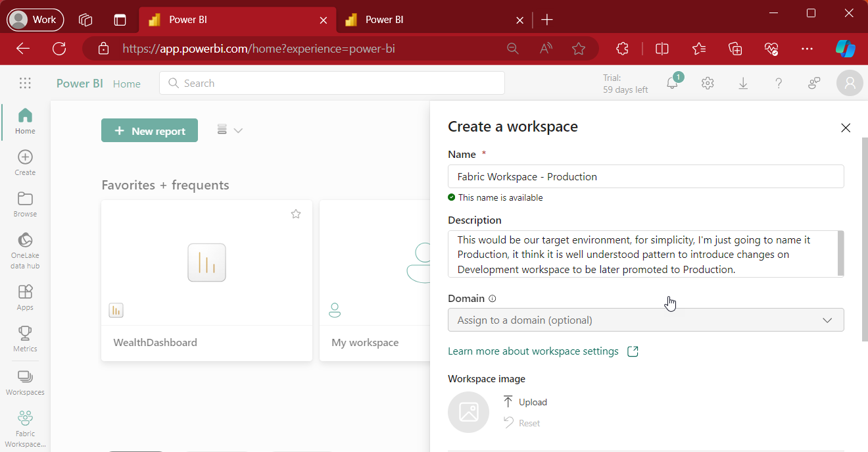Click the New report button

pyautogui.click(x=149, y=130)
